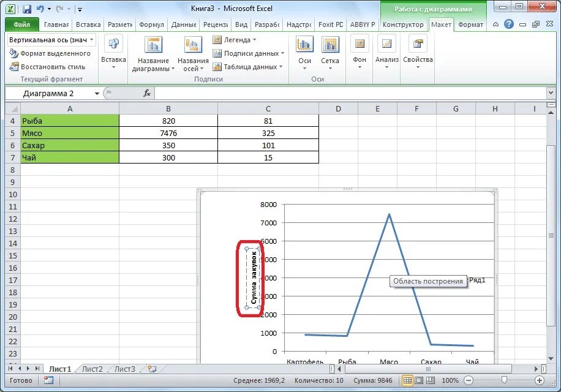The width and height of the screenshot is (561, 392).
Task: Click the Redo icon
Action: pos(59,9)
